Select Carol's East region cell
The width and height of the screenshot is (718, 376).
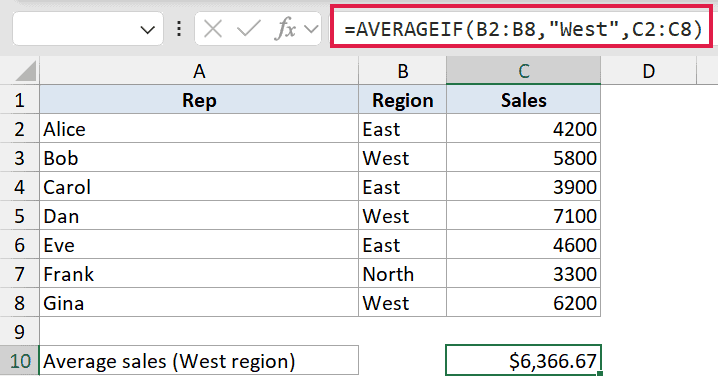[x=403, y=186]
